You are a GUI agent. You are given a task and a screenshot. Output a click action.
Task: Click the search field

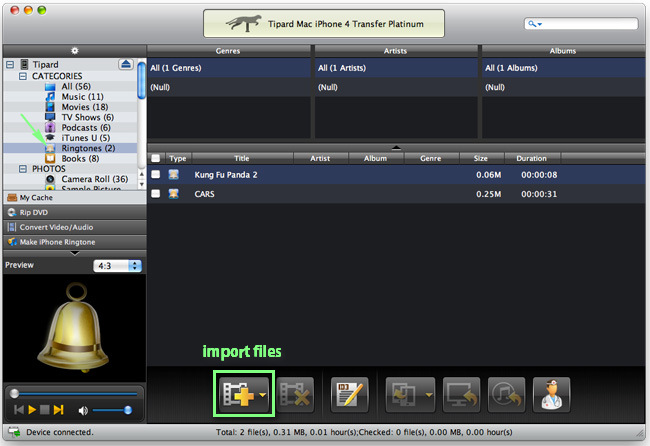(581, 24)
